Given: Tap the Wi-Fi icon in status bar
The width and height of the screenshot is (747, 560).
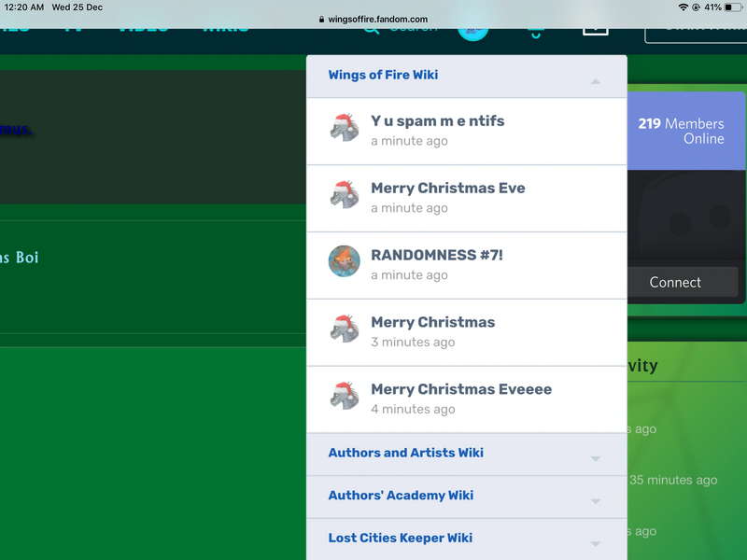Looking at the screenshot, I should (x=684, y=7).
